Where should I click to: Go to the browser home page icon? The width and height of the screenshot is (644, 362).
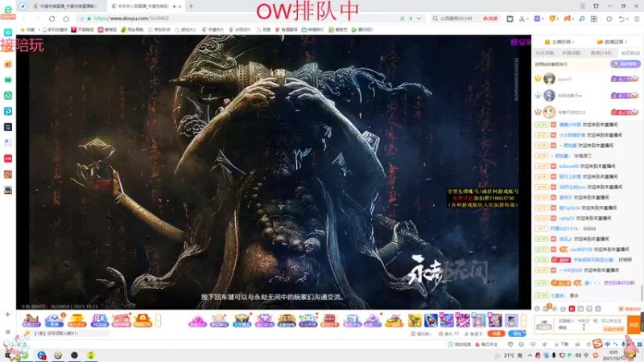[x=66, y=19]
